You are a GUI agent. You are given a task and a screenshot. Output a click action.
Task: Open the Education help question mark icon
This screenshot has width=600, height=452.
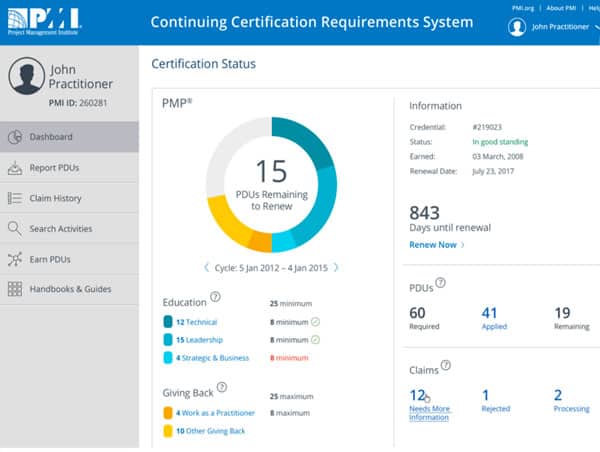(x=215, y=297)
